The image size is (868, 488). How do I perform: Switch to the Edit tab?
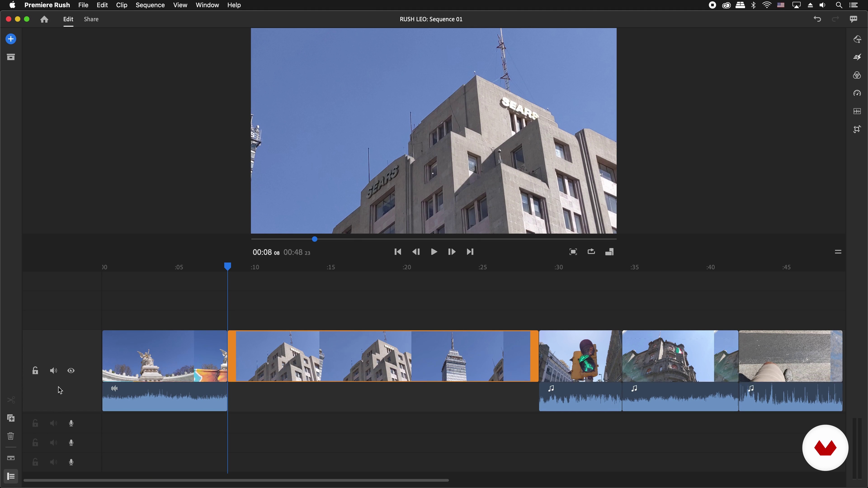click(68, 19)
